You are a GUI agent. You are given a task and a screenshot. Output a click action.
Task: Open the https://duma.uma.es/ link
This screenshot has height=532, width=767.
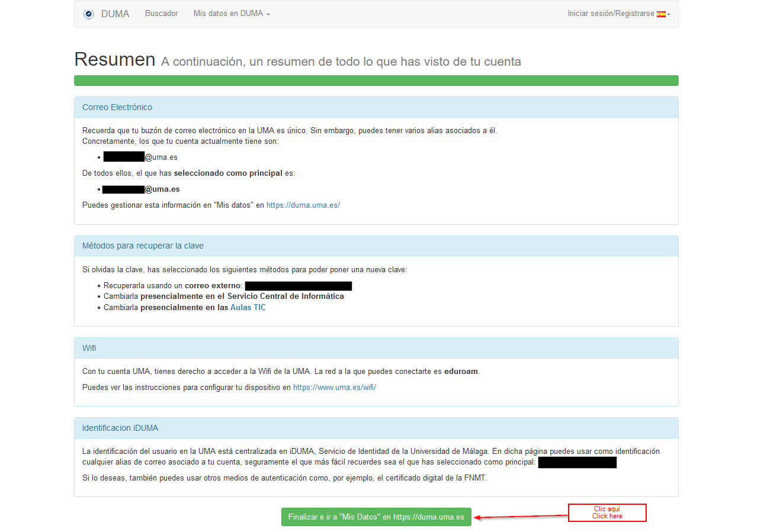click(303, 205)
